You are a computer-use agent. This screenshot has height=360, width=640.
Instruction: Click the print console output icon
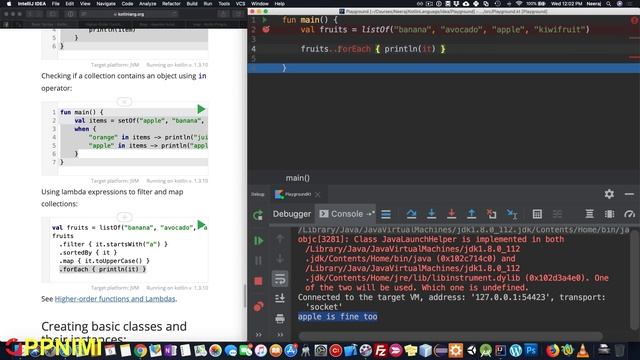pos(280,318)
